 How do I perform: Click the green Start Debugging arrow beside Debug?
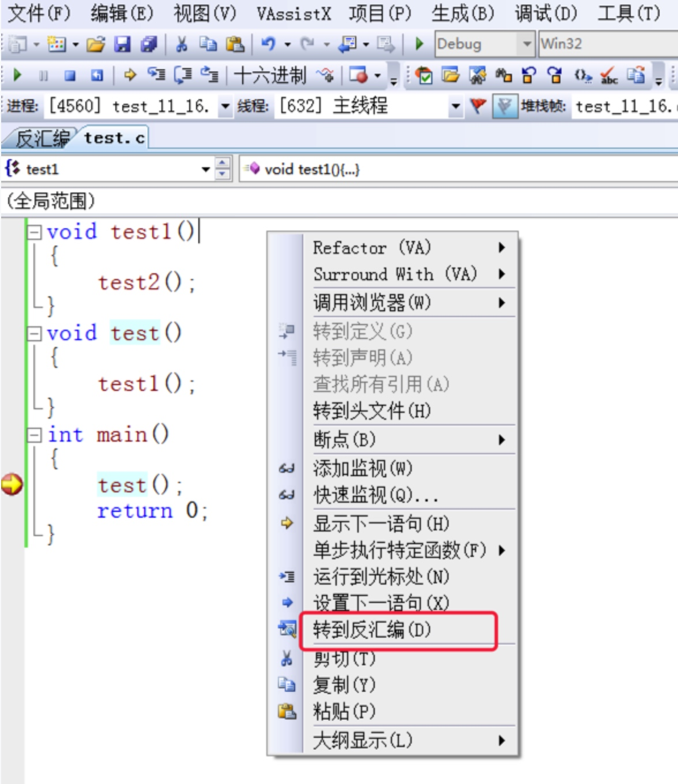pyautogui.click(x=420, y=44)
